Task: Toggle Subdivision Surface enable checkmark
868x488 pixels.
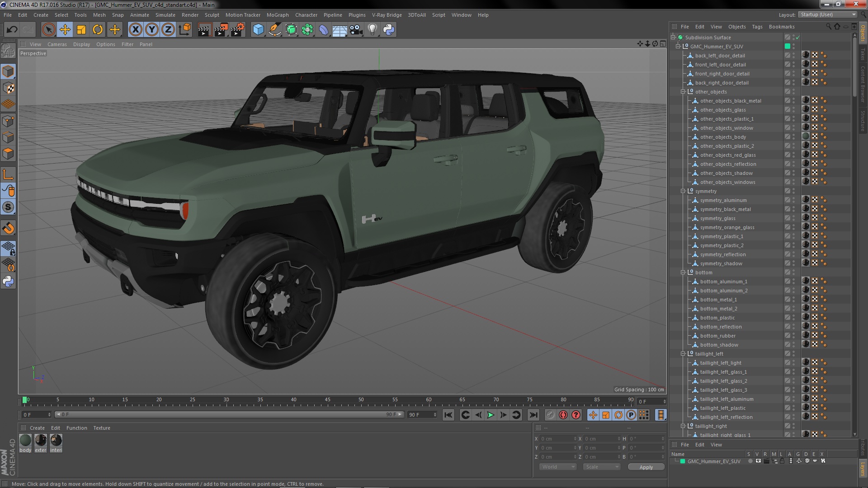Action: (798, 38)
